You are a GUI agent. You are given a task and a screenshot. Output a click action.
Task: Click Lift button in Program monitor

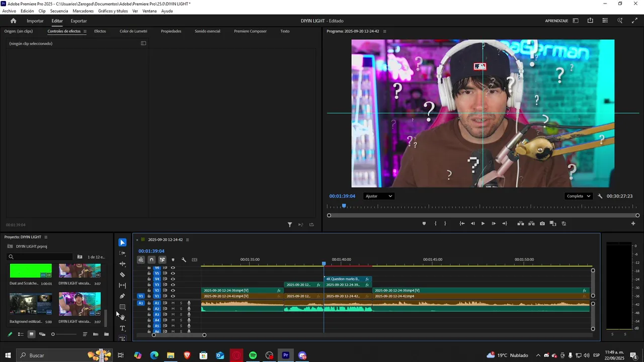521,224
